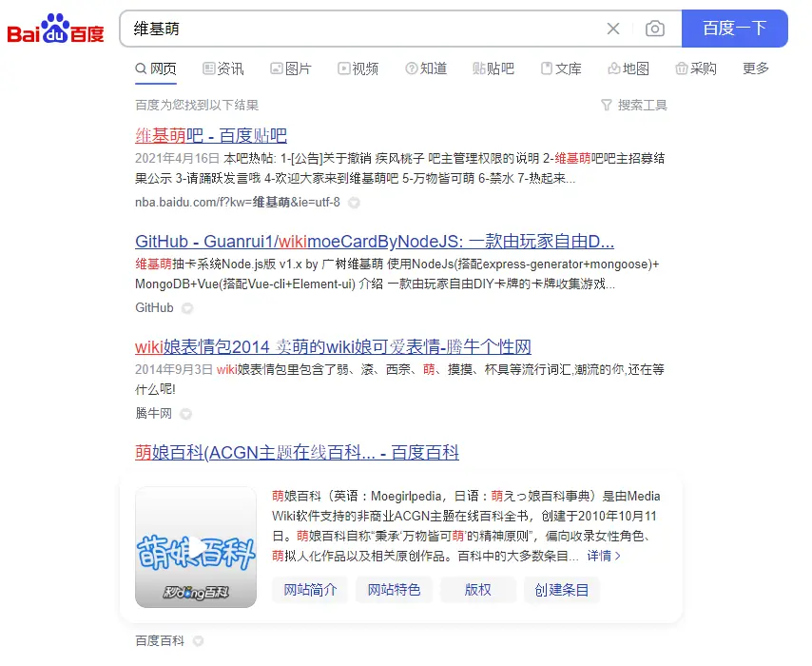Switch to the 资讯 news tab
This screenshot has width=812, height=666.
click(x=223, y=69)
